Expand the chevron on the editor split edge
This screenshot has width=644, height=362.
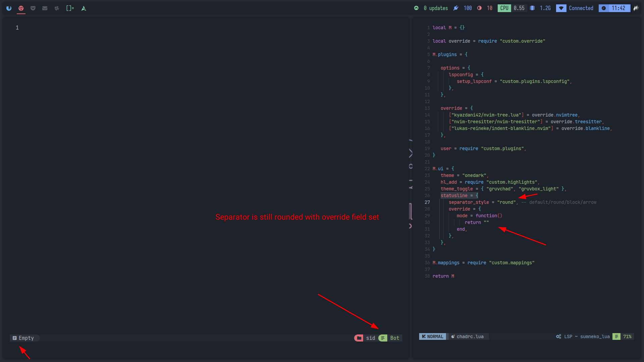tap(411, 153)
